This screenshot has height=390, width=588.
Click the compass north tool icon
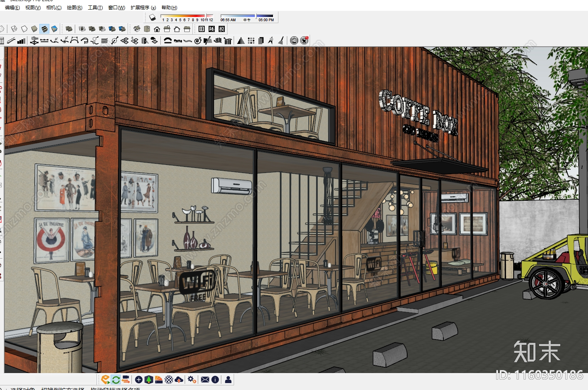click(x=271, y=40)
